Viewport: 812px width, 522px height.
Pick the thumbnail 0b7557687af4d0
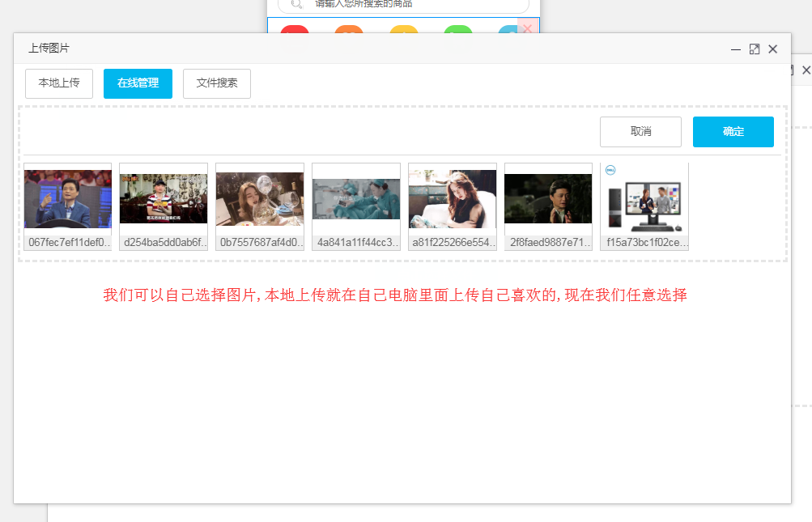[x=260, y=199]
